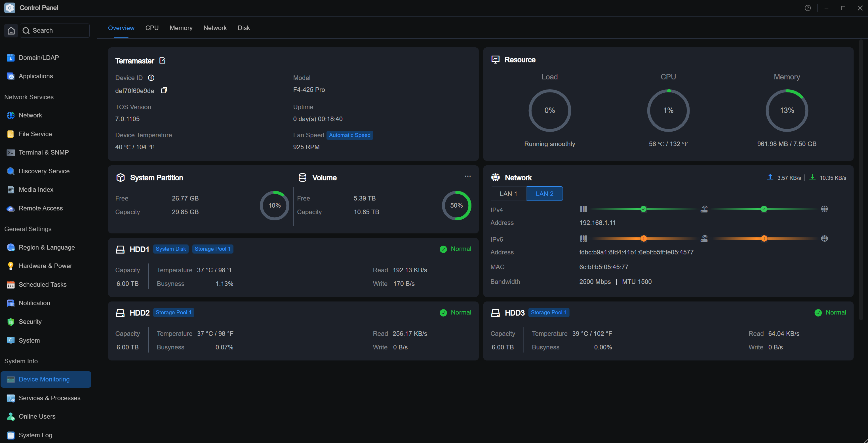The width and height of the screenshot is (868, 443).
Task: Open the Disk tab
Action: click(244, 28)
